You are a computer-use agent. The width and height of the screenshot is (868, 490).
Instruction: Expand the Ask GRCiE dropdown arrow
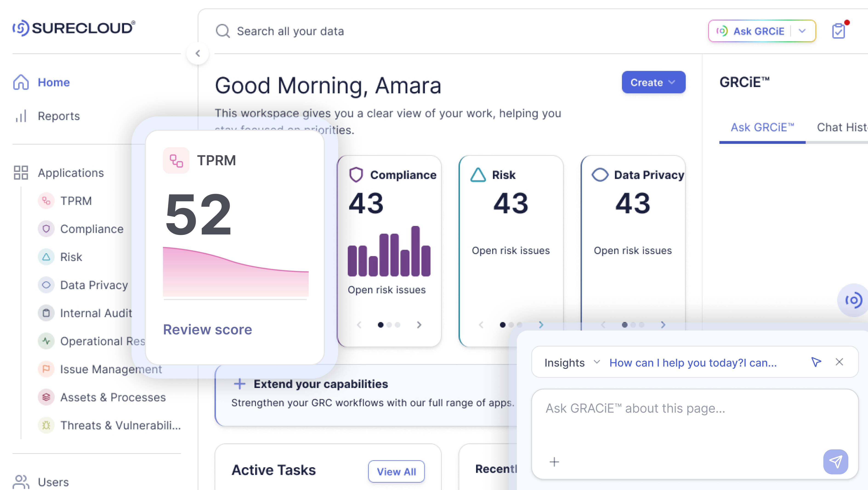tap(802, 31)
